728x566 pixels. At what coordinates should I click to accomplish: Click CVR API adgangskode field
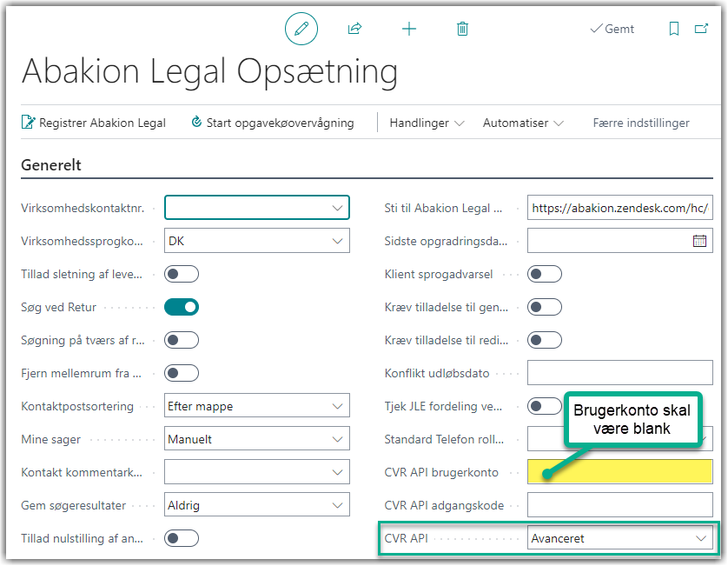point(619,505)
